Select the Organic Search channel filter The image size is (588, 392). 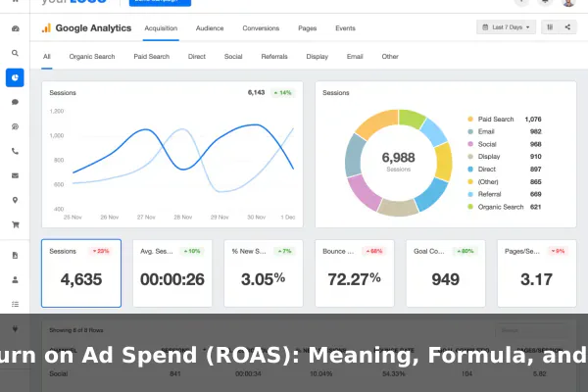pyautogui.click(x=92, y=56)
